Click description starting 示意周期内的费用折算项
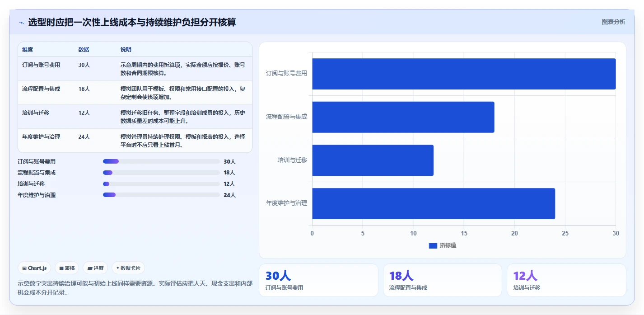This screenshot has width=644, height=315. (x=183, y=69)
